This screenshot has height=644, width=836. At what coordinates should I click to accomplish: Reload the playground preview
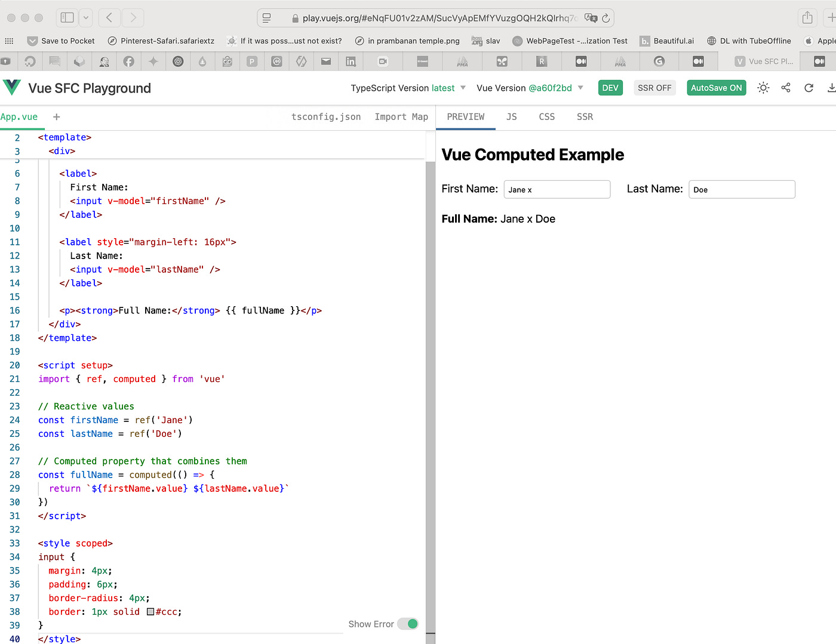click(x=809, y=87)
